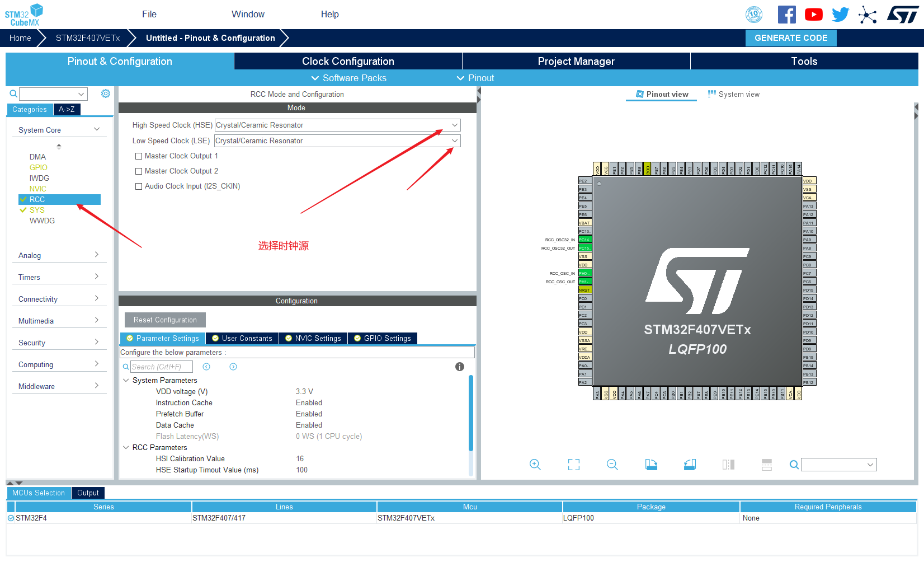Switch to System view
Screen dimensions: 924x562
pyautogui.click(x=733, y=94)
